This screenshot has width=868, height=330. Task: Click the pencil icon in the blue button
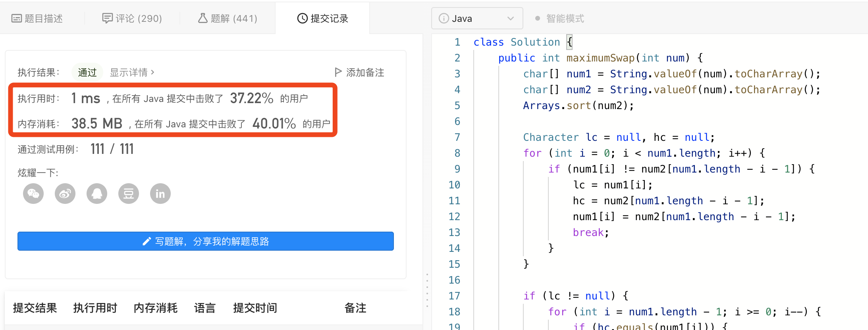point(147,241)
